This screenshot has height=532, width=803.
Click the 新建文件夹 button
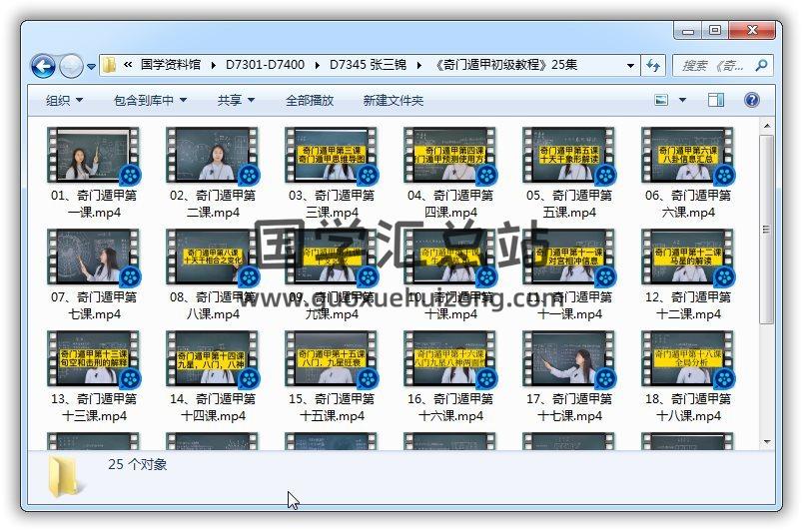point(393,100)
